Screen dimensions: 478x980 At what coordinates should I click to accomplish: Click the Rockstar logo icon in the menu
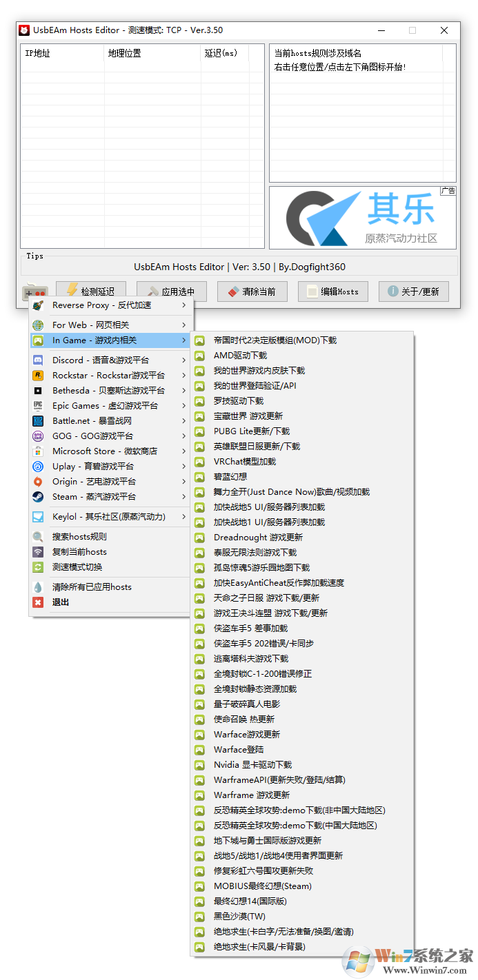(38, 375)
